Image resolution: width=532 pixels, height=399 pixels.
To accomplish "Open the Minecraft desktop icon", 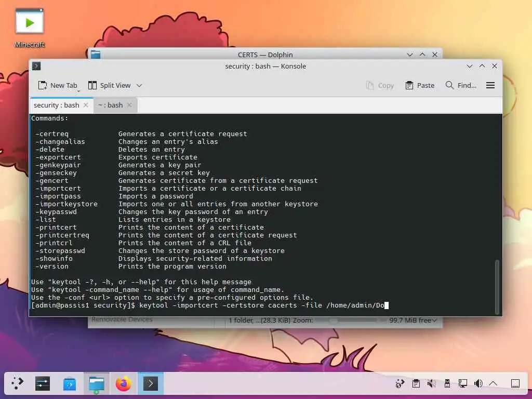I will [30, 28].
